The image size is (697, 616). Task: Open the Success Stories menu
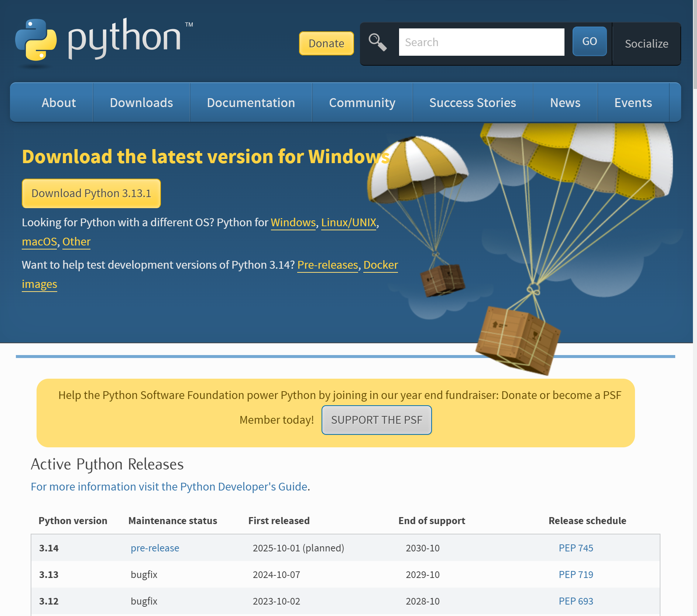pyautogui.click(x=473, y=103)
